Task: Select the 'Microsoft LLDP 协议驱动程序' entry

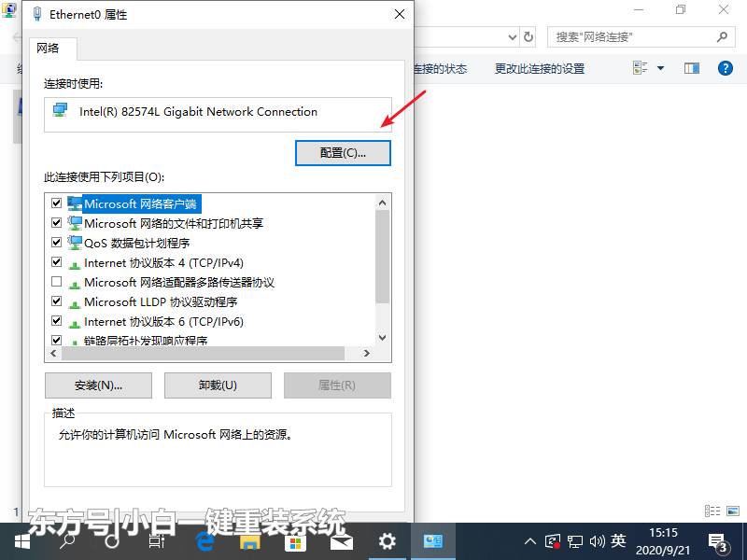Action: [x=161, y=301]
